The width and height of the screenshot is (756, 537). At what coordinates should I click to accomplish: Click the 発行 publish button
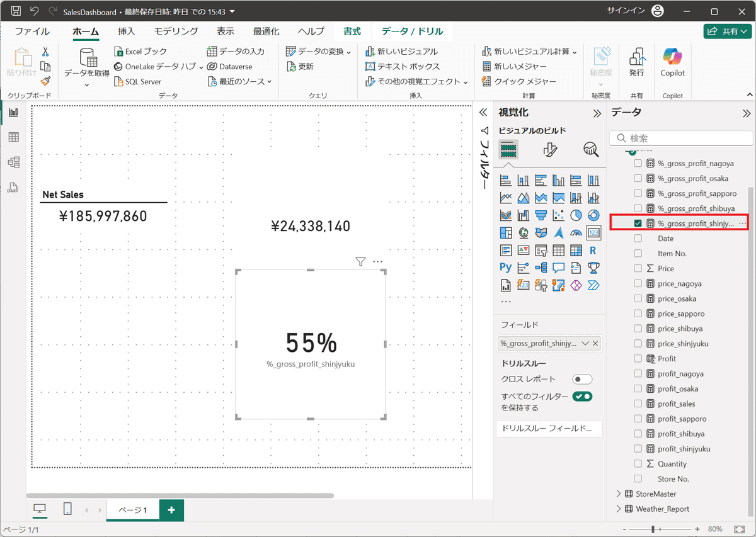[636, 63]
